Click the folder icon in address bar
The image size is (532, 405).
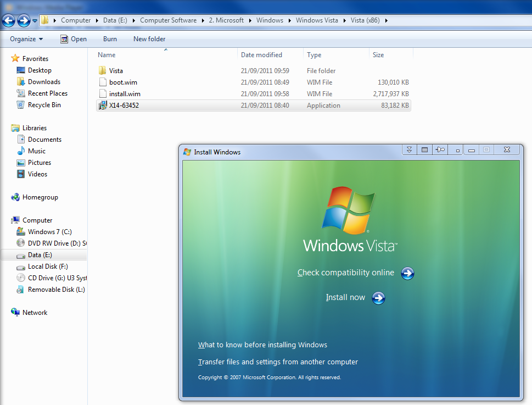click(45, 20)
